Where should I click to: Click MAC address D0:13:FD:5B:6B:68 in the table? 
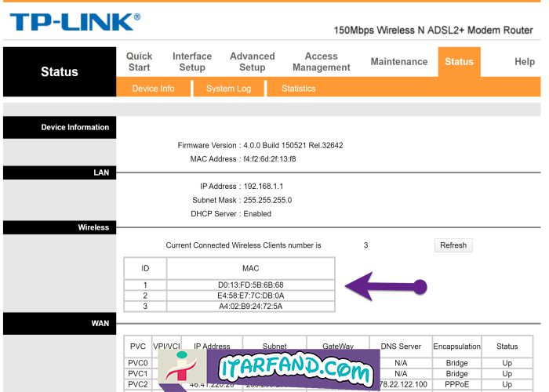click(250, 285)
